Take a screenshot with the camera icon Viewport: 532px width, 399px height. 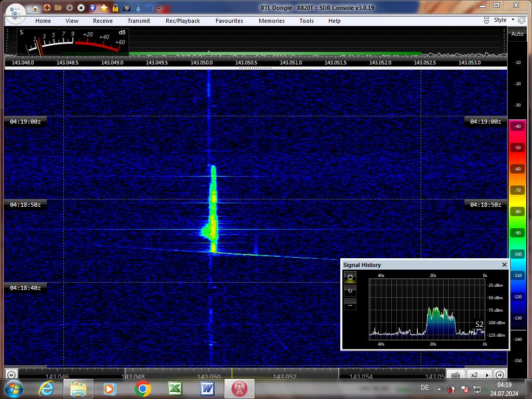point(127,8)
